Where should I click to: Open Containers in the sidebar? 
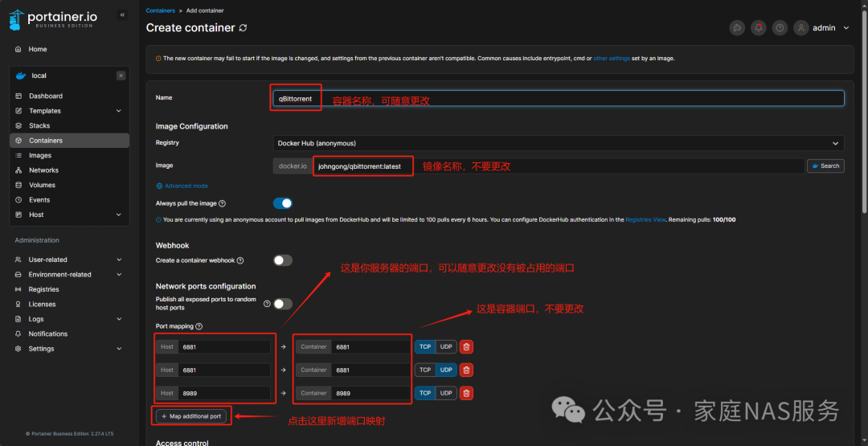click(69, 141)
